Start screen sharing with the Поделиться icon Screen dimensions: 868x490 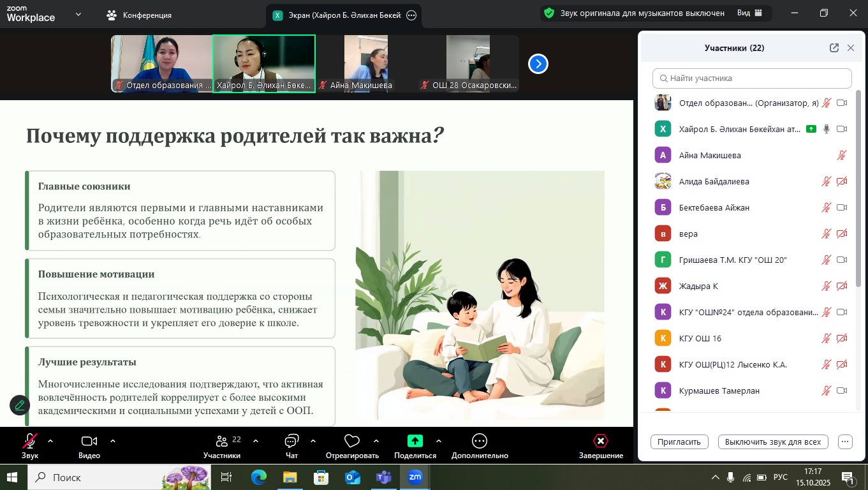point(413,441)
